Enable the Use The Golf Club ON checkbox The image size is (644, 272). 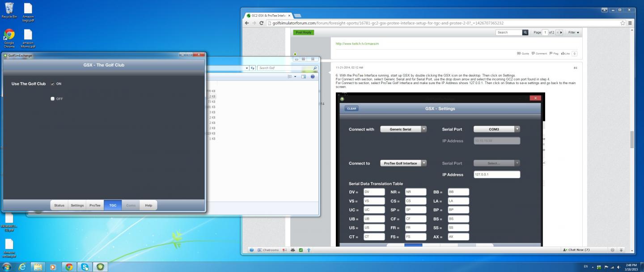53,84
